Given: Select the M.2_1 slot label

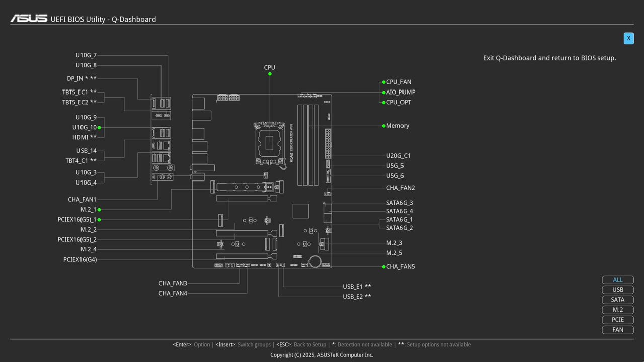Looking at the screenshot, I should tap(89, 209).
